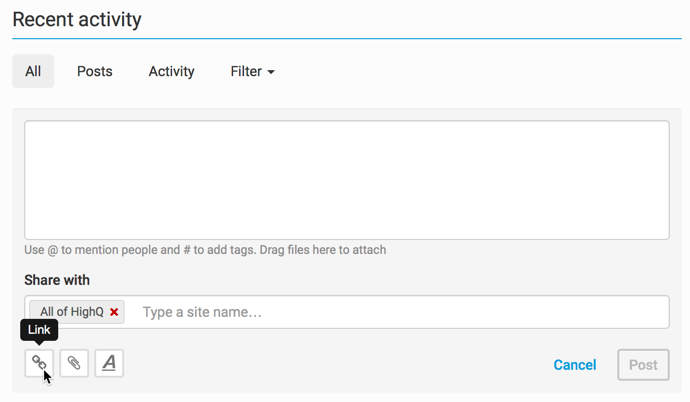Open the text formatting options icon
Viewport: 690px width, 402px height.
click(109, 363)
